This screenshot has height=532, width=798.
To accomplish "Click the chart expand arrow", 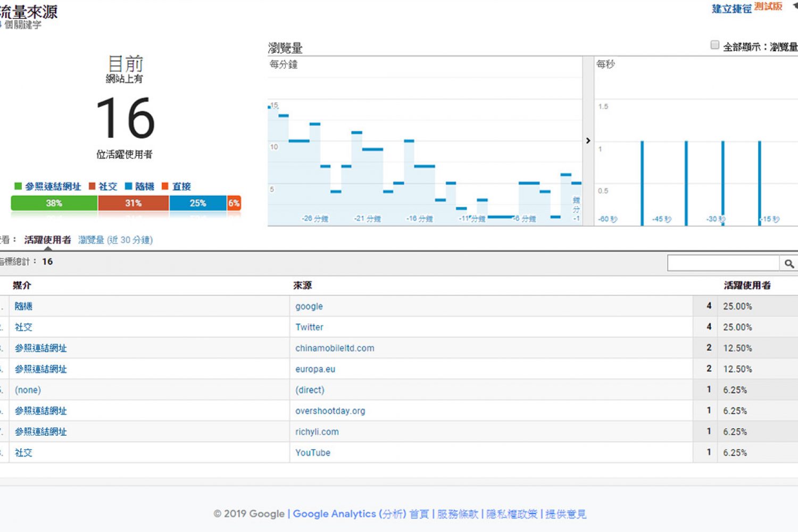I will tap(588, 141).
